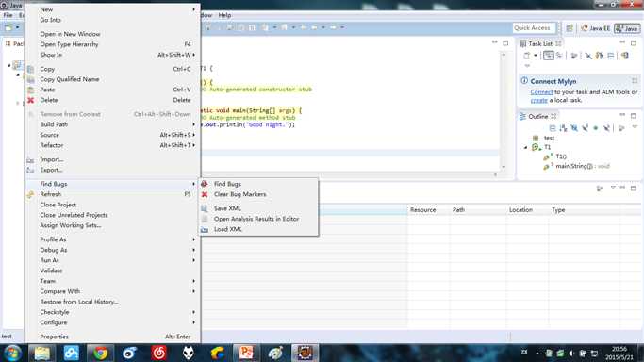Click the Save XML icon in submenu

point(205,208)
